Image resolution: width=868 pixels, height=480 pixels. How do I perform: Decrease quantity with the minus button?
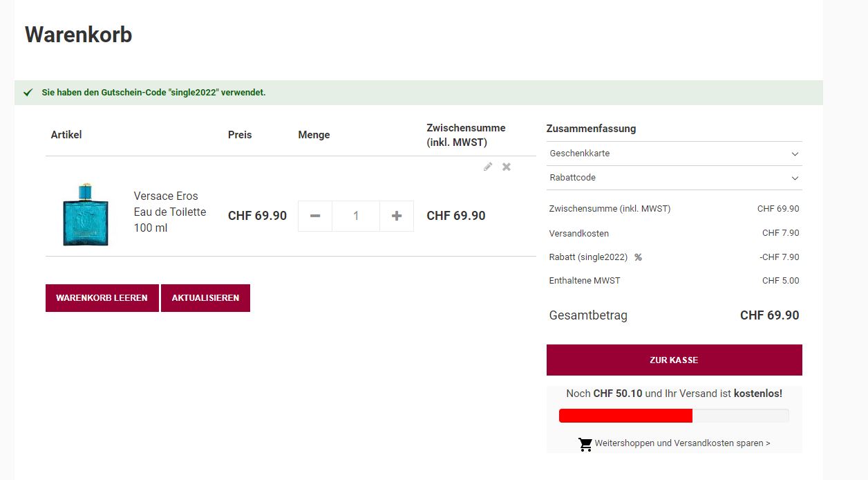point(315,216)
